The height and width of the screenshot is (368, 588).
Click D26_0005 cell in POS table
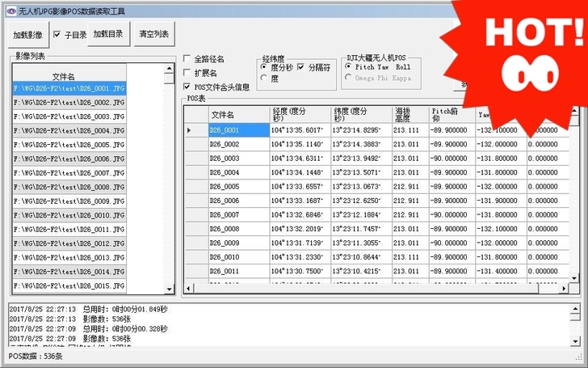239,187
